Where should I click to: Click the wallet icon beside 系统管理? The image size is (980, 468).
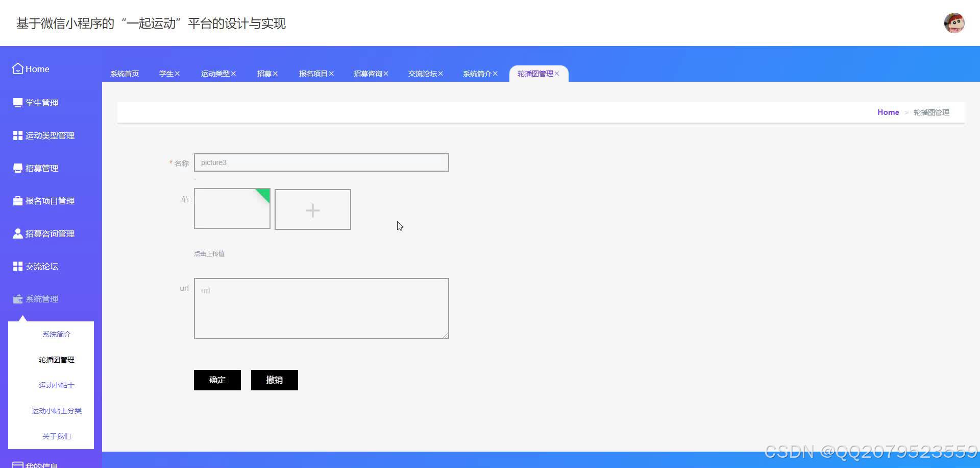(18, 299)
